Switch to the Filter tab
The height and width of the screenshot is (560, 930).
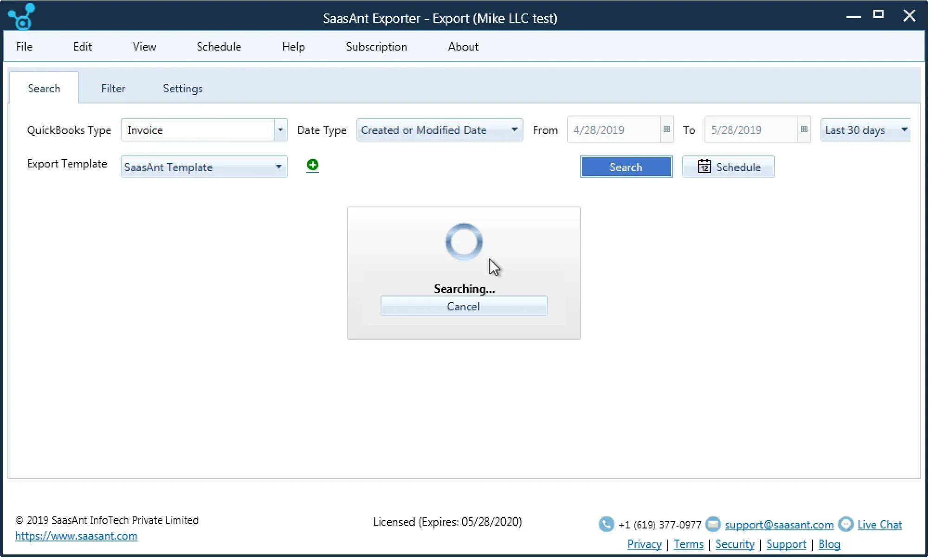point(113,88)
